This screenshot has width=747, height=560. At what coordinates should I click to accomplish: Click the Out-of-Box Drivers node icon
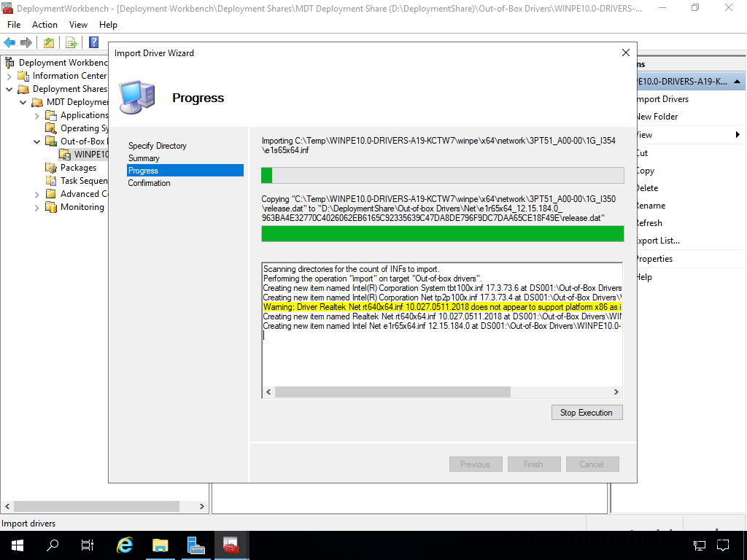click(51, 141)
